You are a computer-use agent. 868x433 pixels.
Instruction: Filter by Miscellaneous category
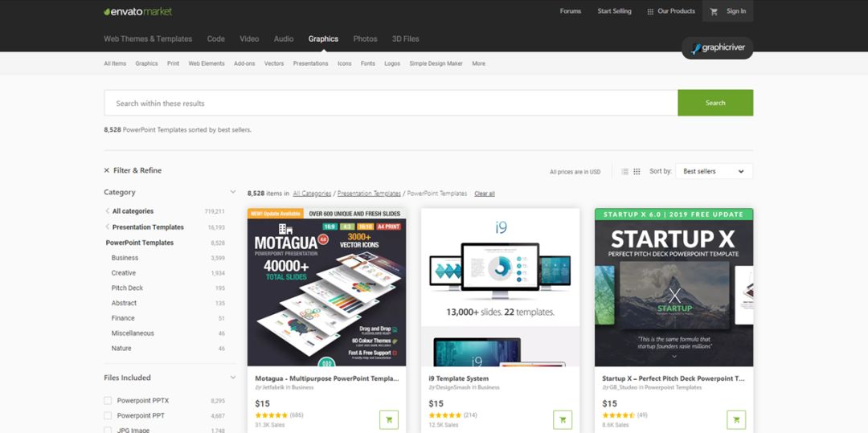point(133,333)
